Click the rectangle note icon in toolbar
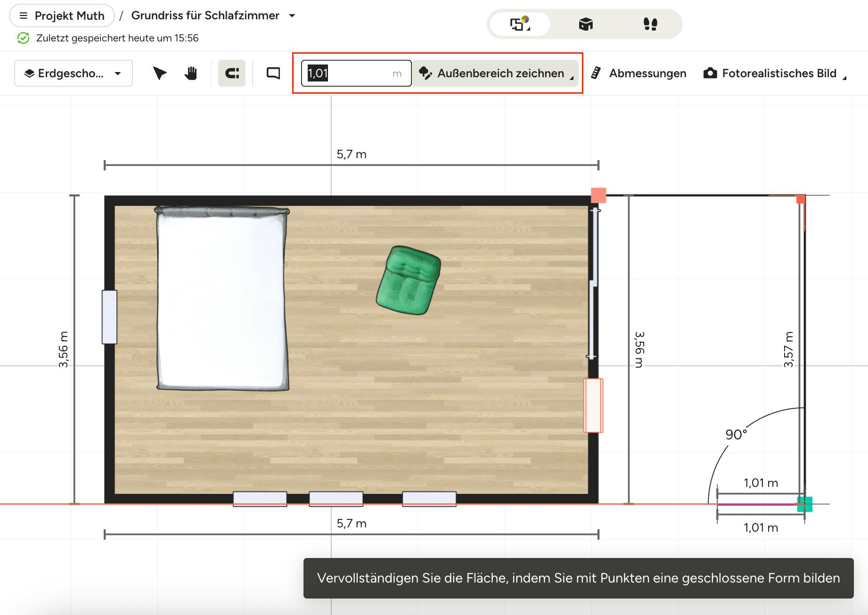The image size is (868, 615). point(273,73)
